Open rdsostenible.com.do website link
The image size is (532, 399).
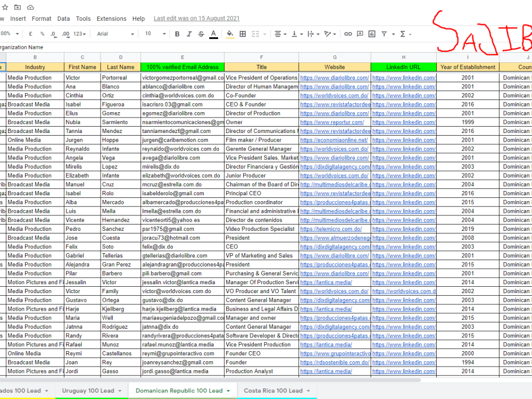335,362
